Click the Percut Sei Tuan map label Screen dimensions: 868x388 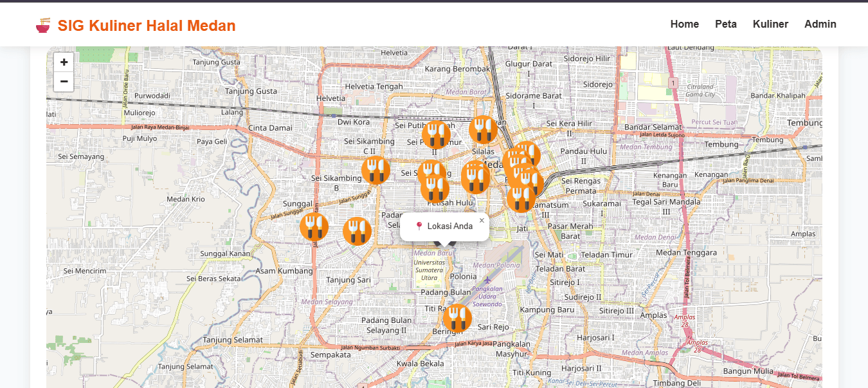(x=714, y=122)
